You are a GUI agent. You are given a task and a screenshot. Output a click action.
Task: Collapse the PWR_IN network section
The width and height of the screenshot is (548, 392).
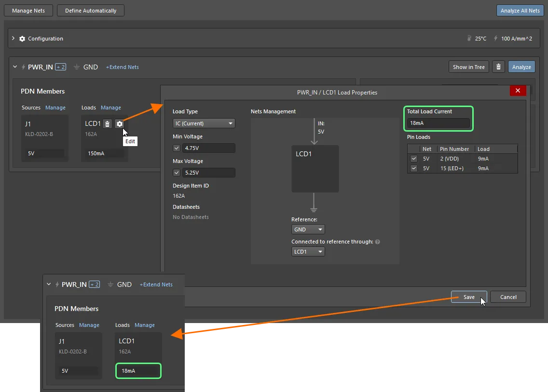(15, 67)
